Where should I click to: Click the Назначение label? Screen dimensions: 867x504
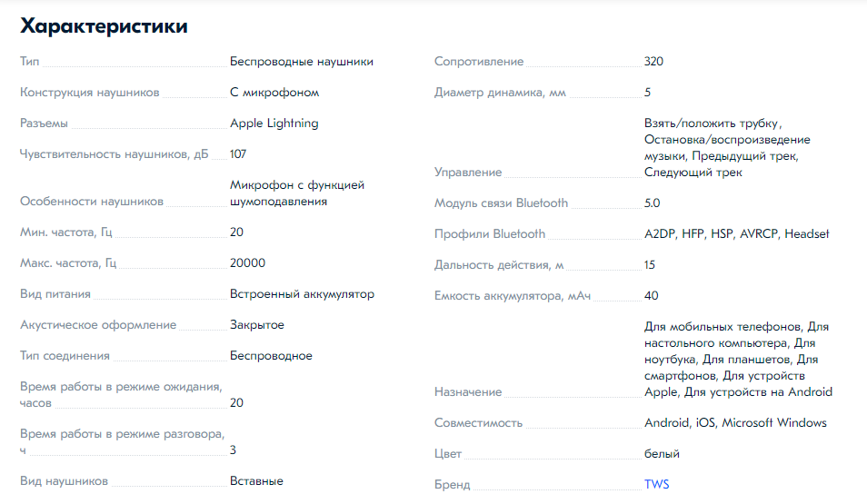coord(468,391)
